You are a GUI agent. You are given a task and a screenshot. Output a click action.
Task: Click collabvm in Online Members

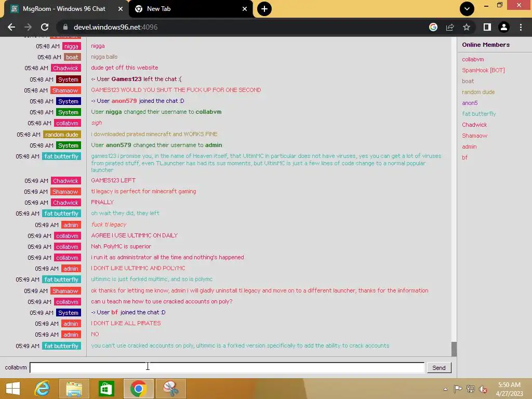pyautogui.click(x=473, y=59)
